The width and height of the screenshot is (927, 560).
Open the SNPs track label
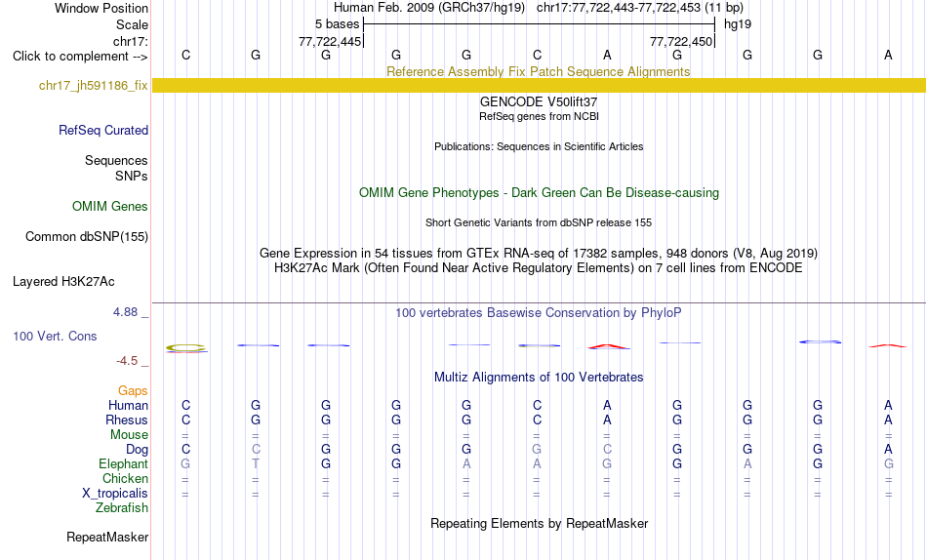pyautogui.click(x=132, y=176)
